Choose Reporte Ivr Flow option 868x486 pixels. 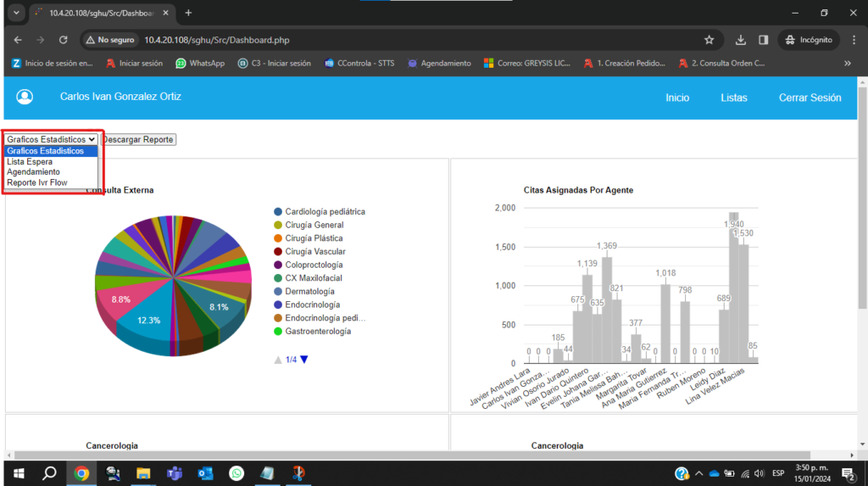tap(36, 182)
